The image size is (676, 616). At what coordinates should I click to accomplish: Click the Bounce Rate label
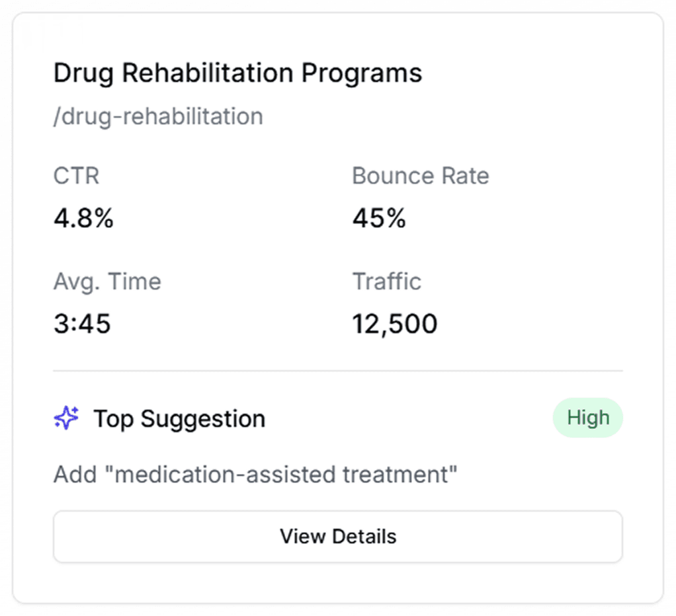click(420, 176)
